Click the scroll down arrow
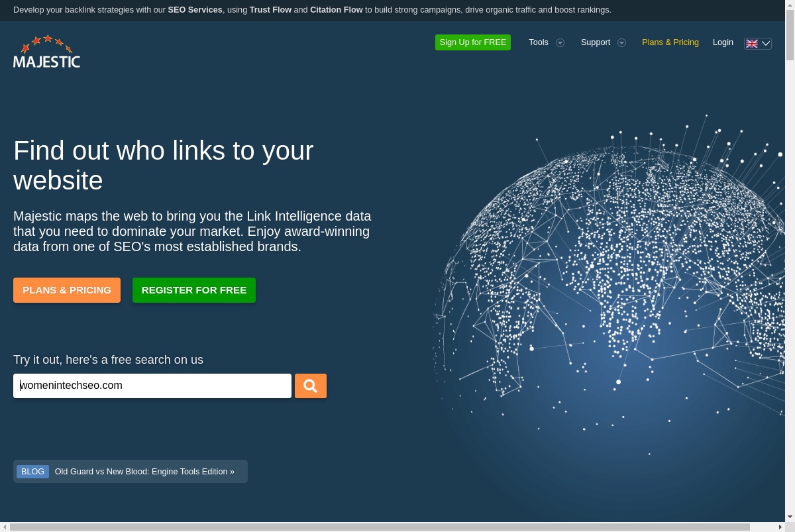795x532 pixels. click(x=790, y=517)
